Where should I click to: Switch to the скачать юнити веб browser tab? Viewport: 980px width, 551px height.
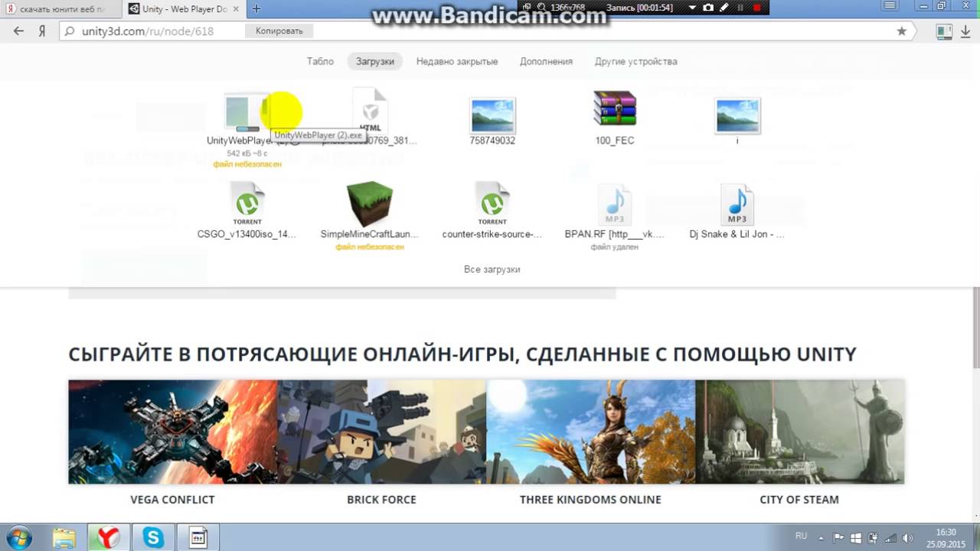tap(60, 9)
